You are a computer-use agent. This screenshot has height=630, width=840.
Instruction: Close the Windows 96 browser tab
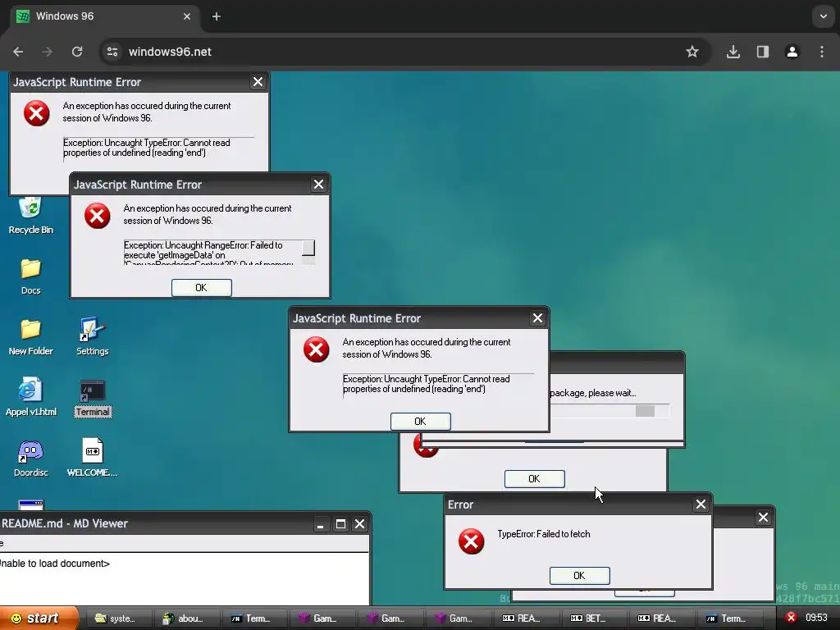click(187, 16)
